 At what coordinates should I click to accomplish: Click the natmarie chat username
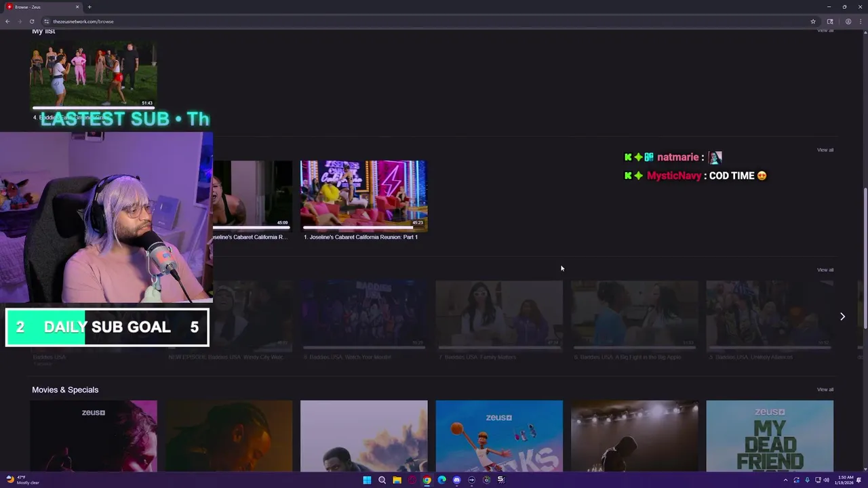click(x=677, y=157)
